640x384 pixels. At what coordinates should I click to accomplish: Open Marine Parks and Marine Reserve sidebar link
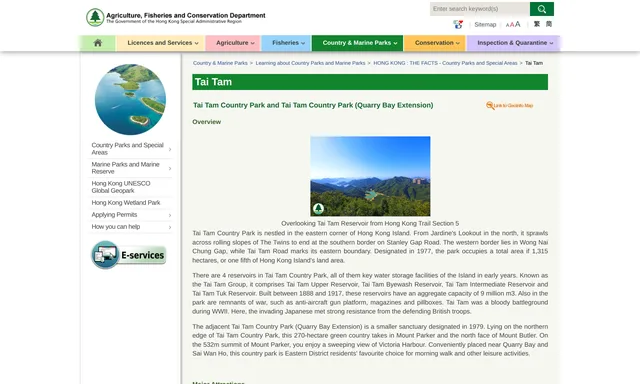pos(125,168)
